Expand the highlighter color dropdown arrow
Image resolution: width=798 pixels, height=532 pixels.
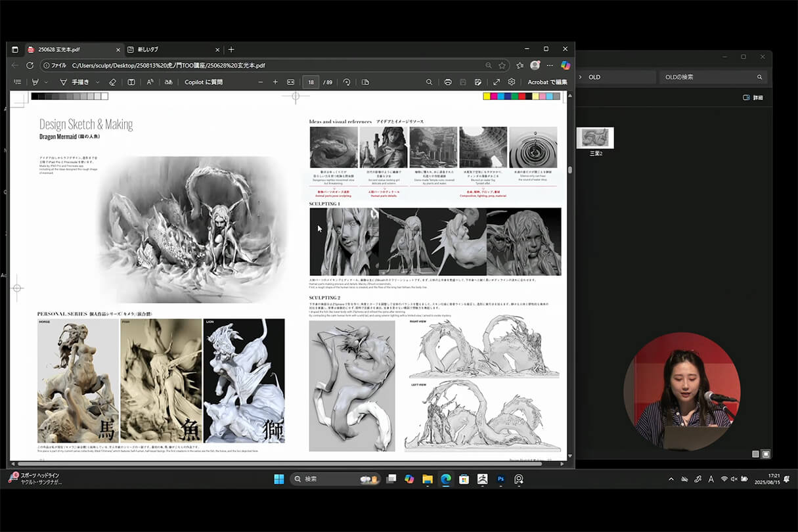click(x=46, y=82)
